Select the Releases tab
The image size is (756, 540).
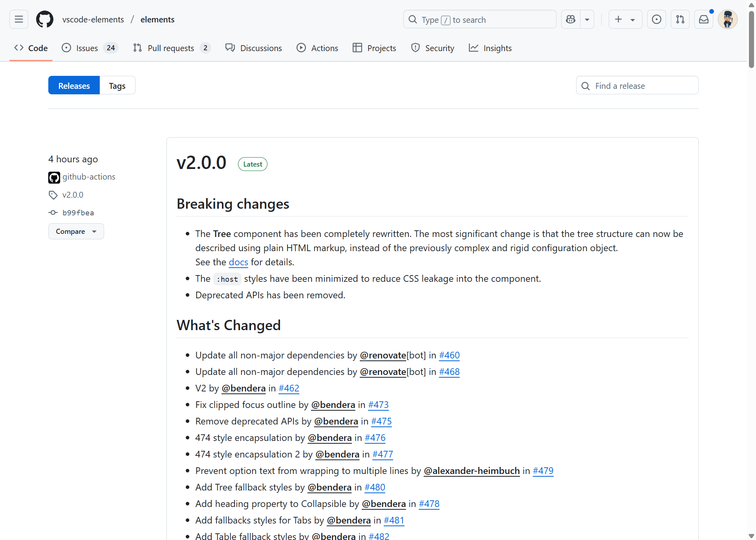pyautogui.click(x=74, y=85)
